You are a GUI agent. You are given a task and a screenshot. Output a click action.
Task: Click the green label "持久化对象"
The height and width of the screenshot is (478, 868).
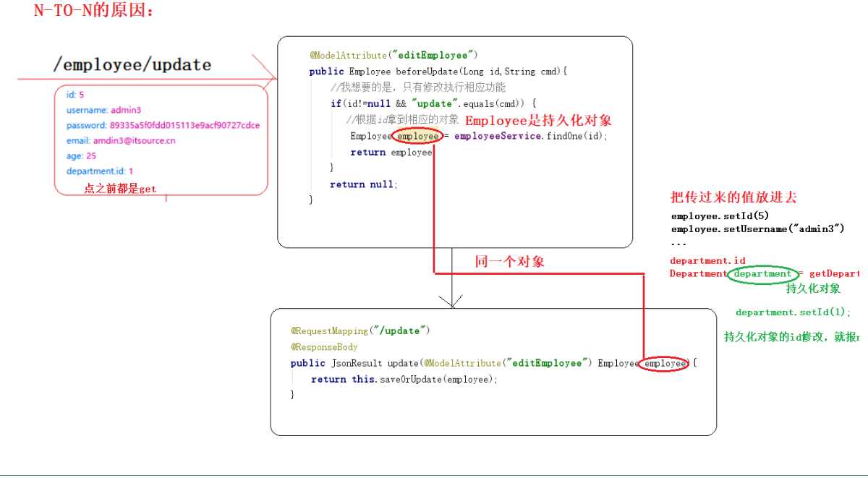click(813, 289)
